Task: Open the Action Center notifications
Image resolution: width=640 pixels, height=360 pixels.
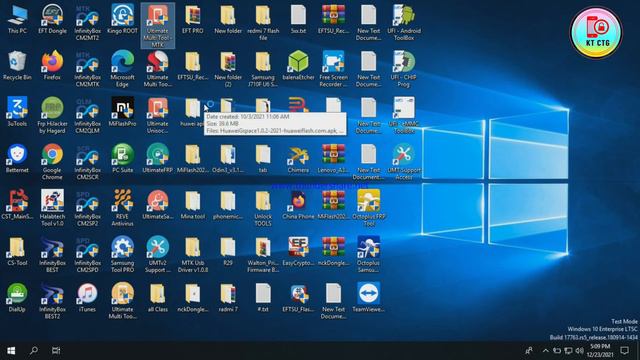Action: [x=624, y=351]
